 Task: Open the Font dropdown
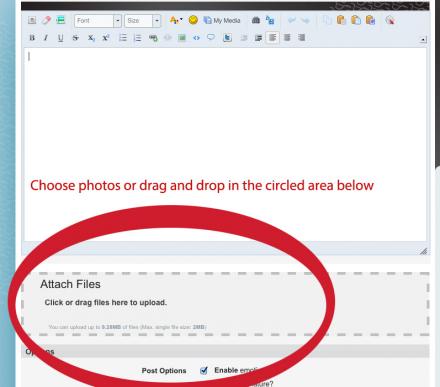[x=98, y=21]
